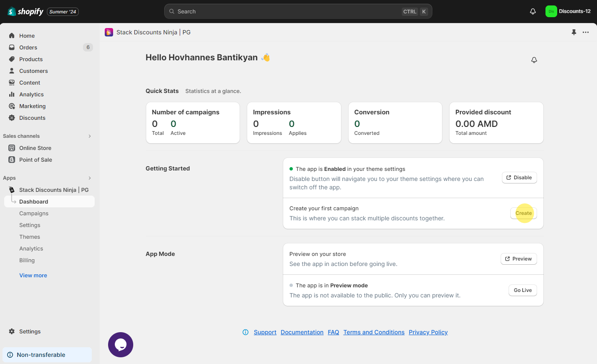
Task: Click Create to start first campaign
Action: [x=523, y=213]
